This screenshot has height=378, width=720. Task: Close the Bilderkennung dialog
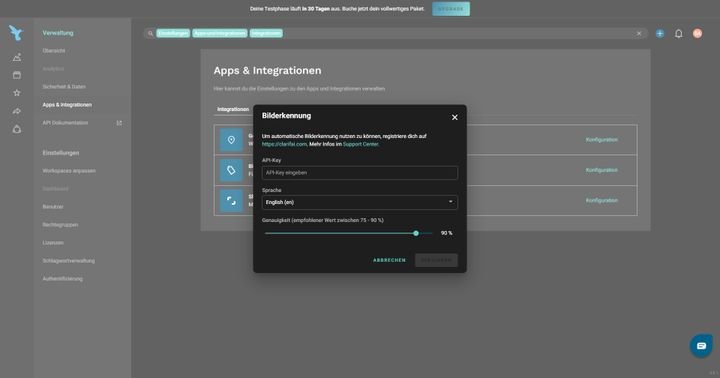[x=455, y=118]
